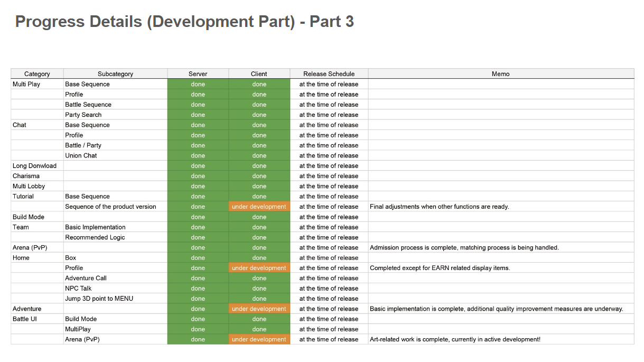
Task: Click the 'Memo' column header
Action: coord(501,74)
